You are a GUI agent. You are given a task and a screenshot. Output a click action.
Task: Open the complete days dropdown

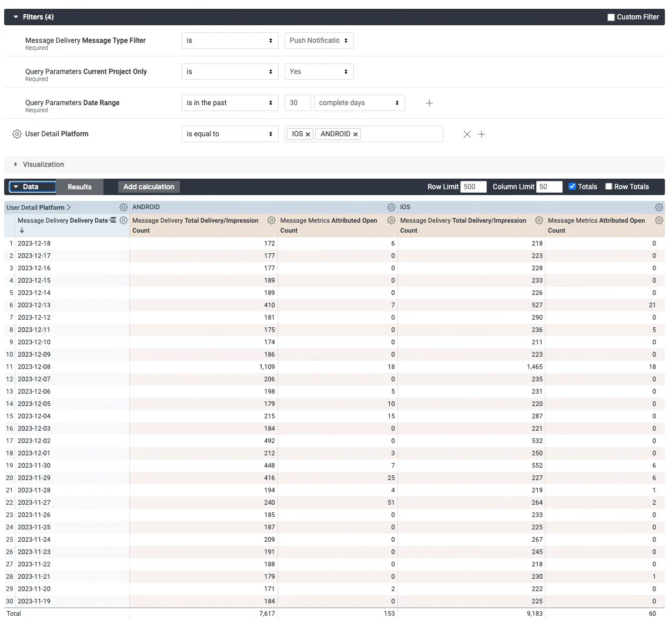pyautogui.click(x=359, y=102)
